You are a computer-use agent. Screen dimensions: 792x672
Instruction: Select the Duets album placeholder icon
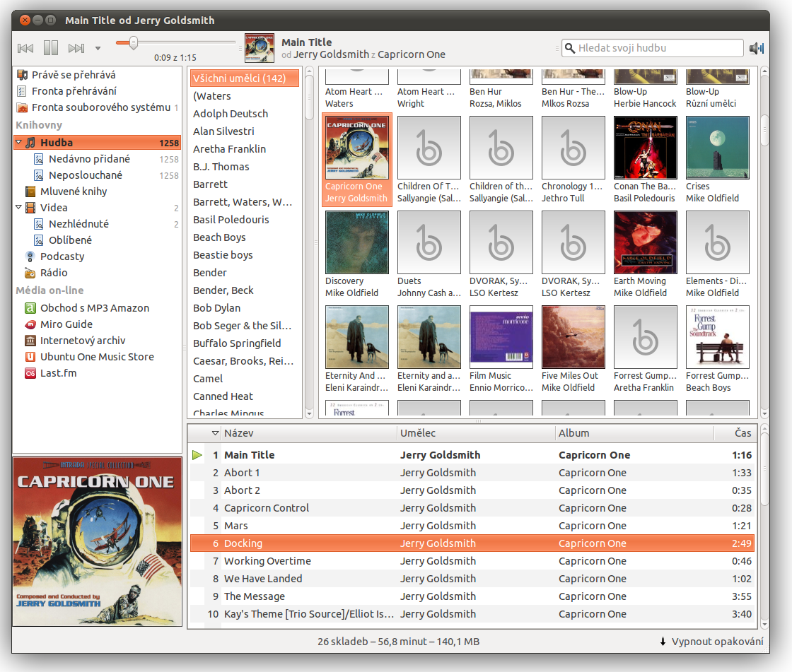[x=429, y=242]
